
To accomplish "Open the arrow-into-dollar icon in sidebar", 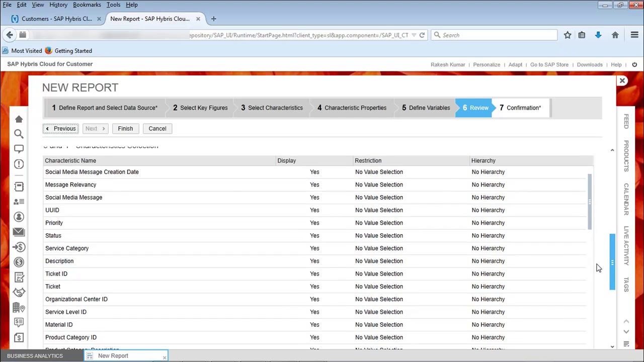I will point(19,247).
